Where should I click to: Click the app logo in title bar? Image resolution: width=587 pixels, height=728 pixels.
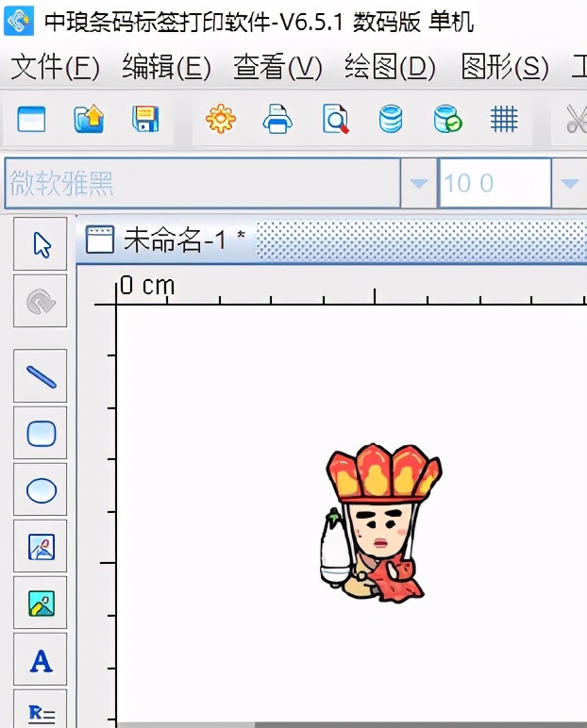point(19,21)
